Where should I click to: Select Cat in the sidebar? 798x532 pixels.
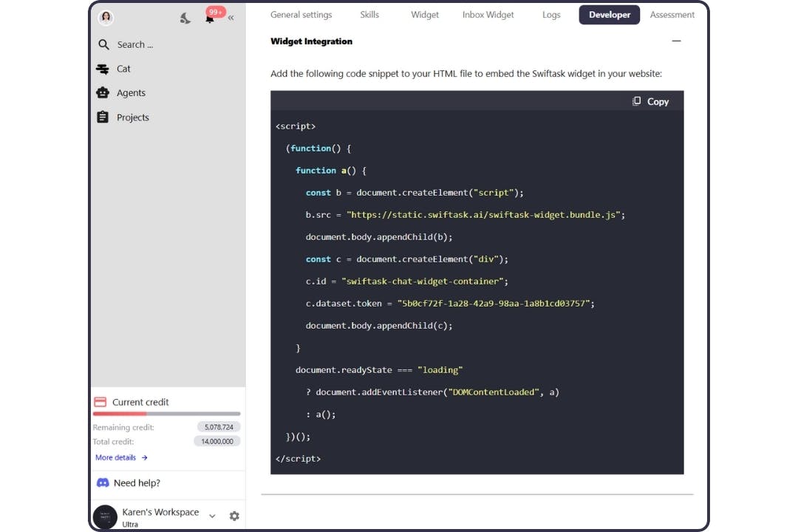coord(123,69)
